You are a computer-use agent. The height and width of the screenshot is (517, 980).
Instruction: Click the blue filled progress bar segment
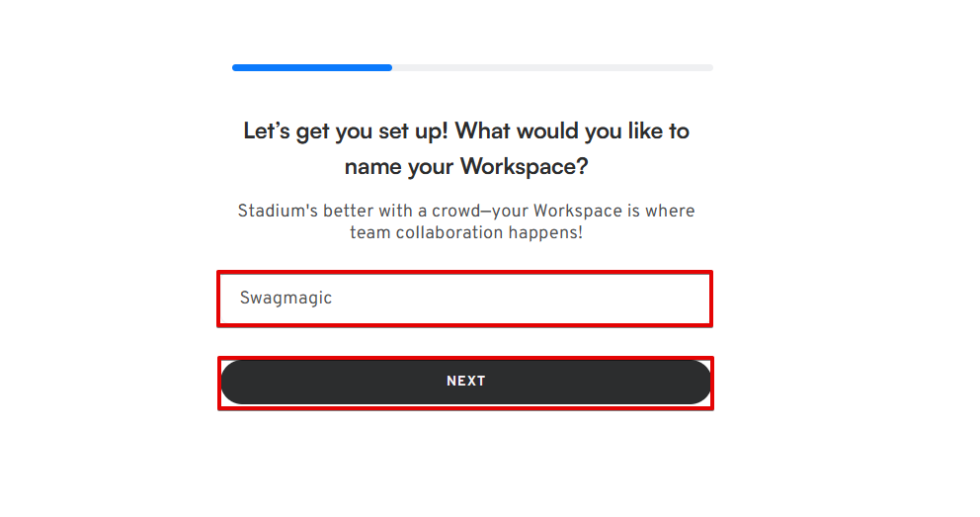click(311, 67)
